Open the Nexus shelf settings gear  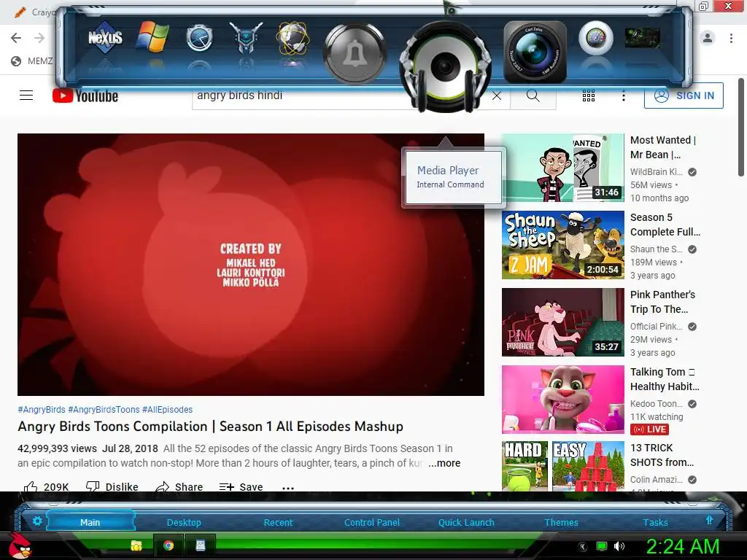pyautogui.click(x=37, y=521)
